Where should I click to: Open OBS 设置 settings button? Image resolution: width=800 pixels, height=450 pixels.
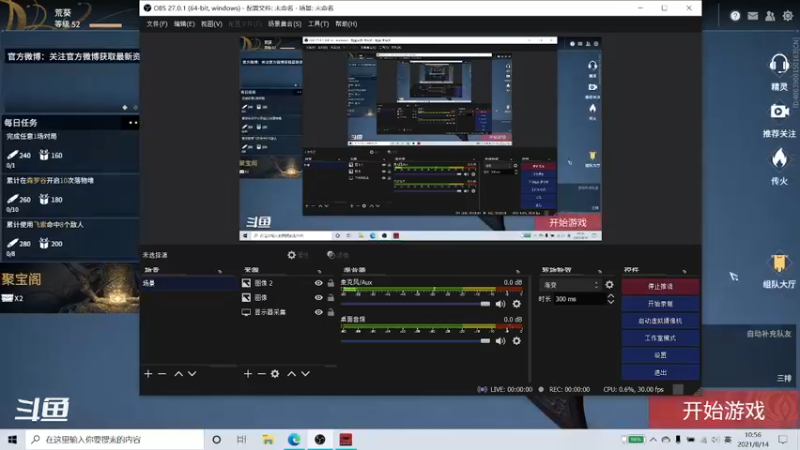pyautogui.click(x=660, y=355)
